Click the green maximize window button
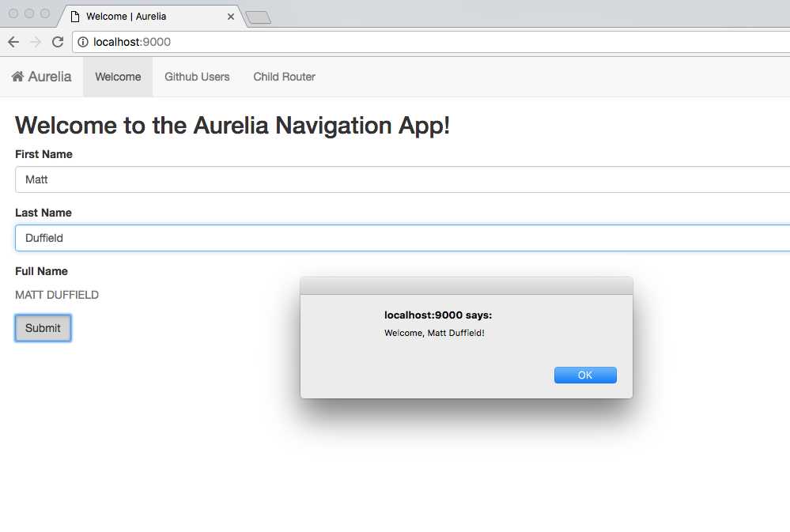Viewport: 790px width, 532px height. [x=45, y=13]
